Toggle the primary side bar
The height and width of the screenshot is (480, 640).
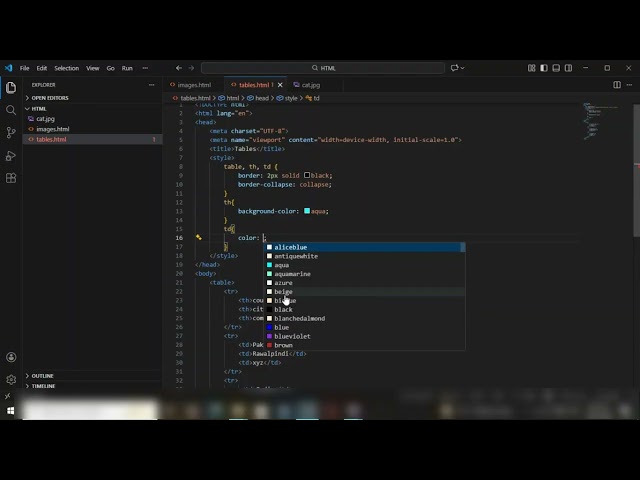[544, 68]
